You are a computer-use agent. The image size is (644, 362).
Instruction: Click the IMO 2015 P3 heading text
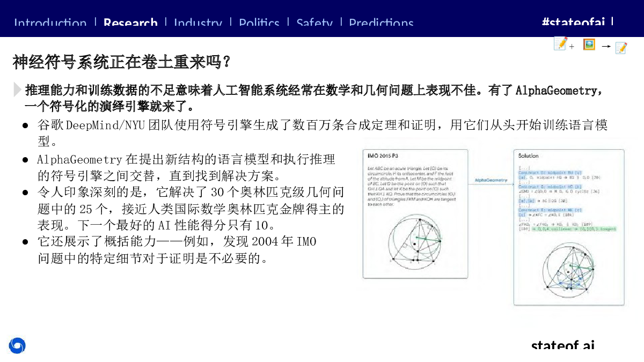tap(383, 156)
